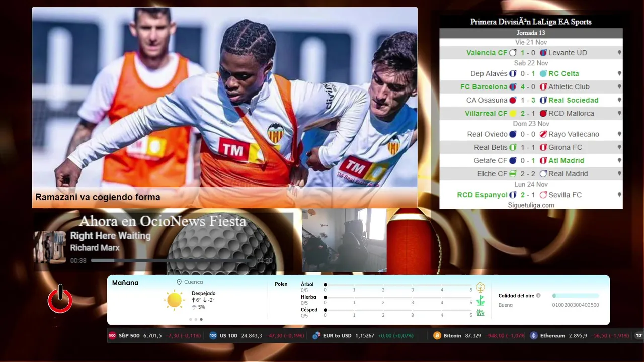The height and width of the screenshot is (362, 644).
Task: Click the 00:38 elapsed time
Action: (x=78, y=261)
